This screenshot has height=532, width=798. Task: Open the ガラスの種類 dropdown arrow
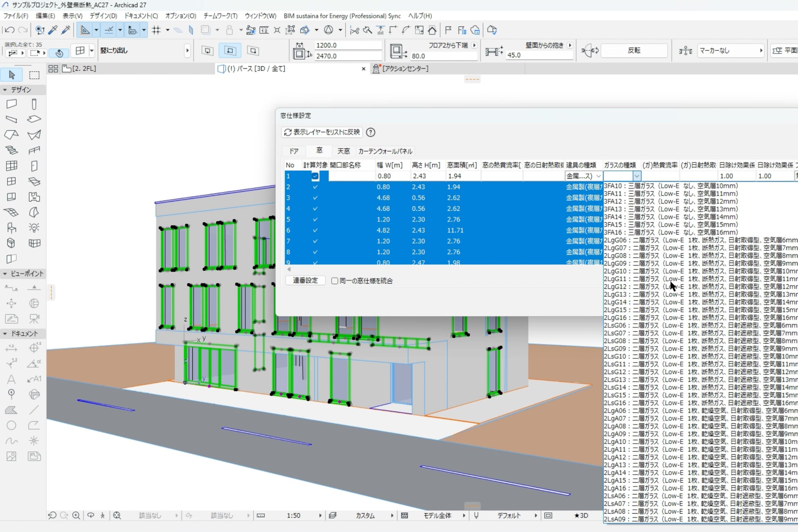click(x=637, y=176)
